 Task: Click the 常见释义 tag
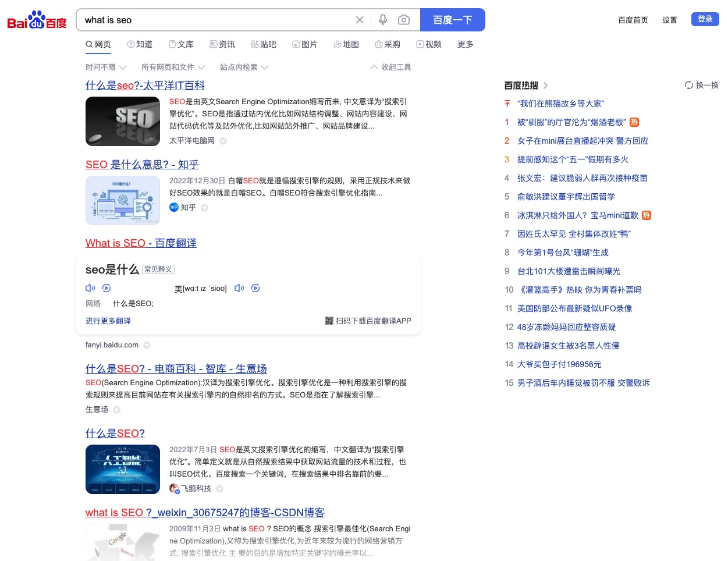[x=158, y=269]
